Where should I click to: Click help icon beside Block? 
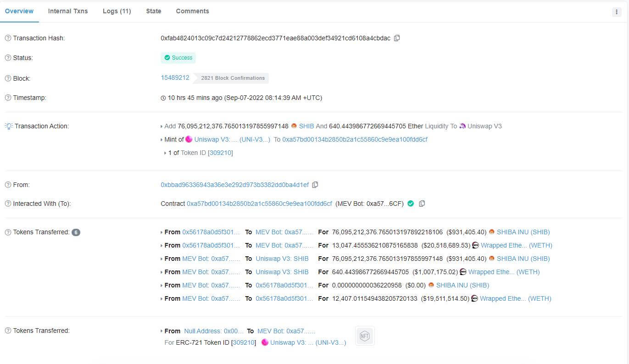[8, 78]
